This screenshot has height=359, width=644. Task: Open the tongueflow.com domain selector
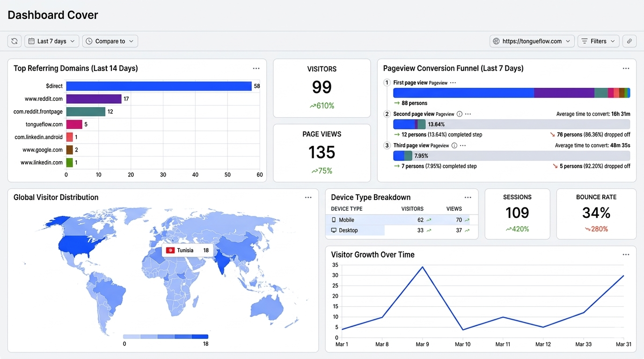point(532,41)
